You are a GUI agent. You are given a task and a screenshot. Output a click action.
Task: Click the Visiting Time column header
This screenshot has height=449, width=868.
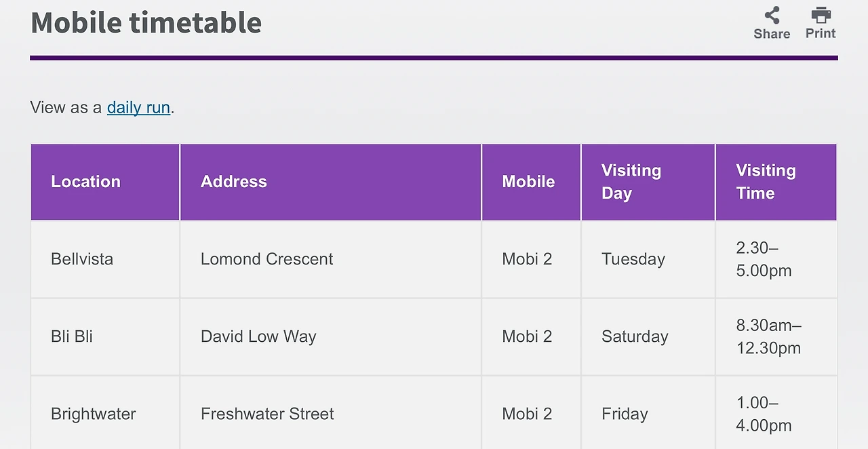coord(766,182)
